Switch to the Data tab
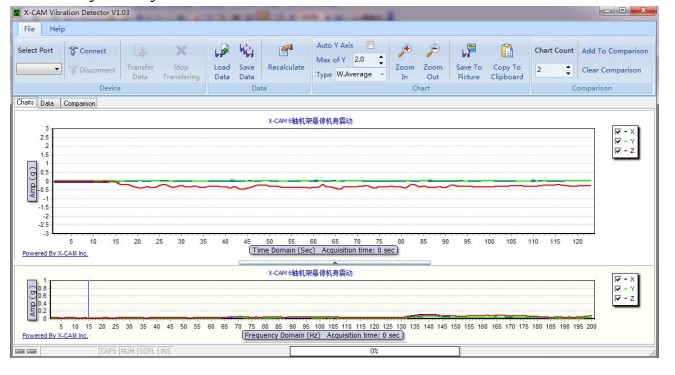This screenshot has height=375, width=675. coord(47,103)
